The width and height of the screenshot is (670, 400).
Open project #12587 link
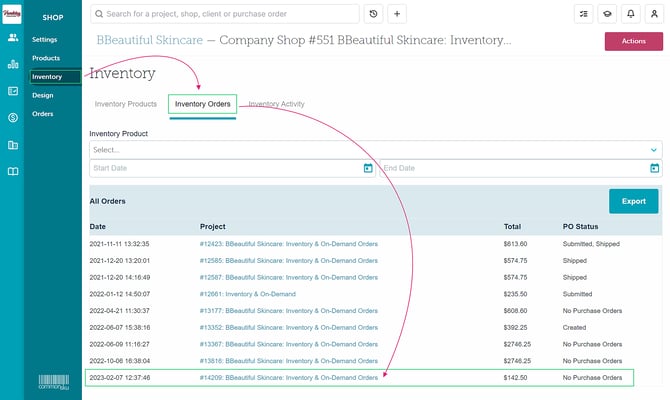click(x=289, y=277)
